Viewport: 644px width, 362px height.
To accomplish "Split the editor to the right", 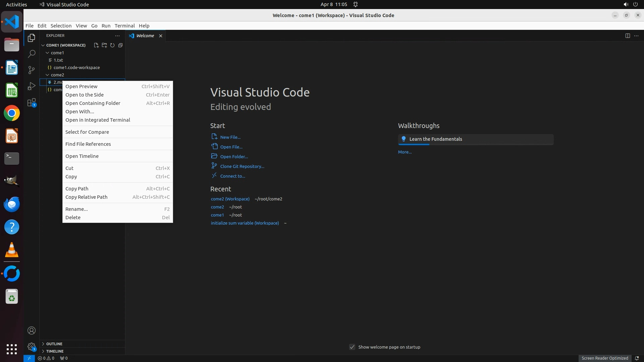I will pos(628,36).
